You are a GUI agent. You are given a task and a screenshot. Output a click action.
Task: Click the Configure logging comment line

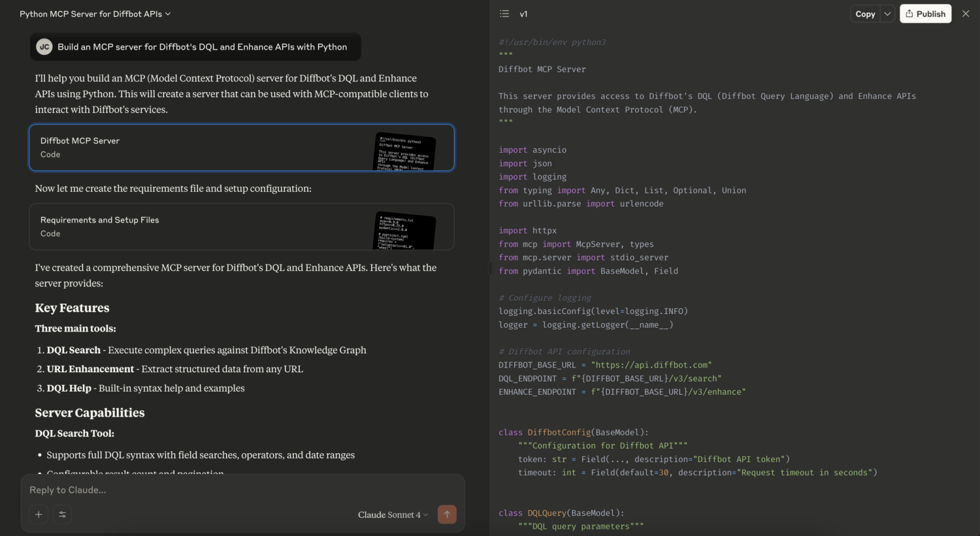545,298
